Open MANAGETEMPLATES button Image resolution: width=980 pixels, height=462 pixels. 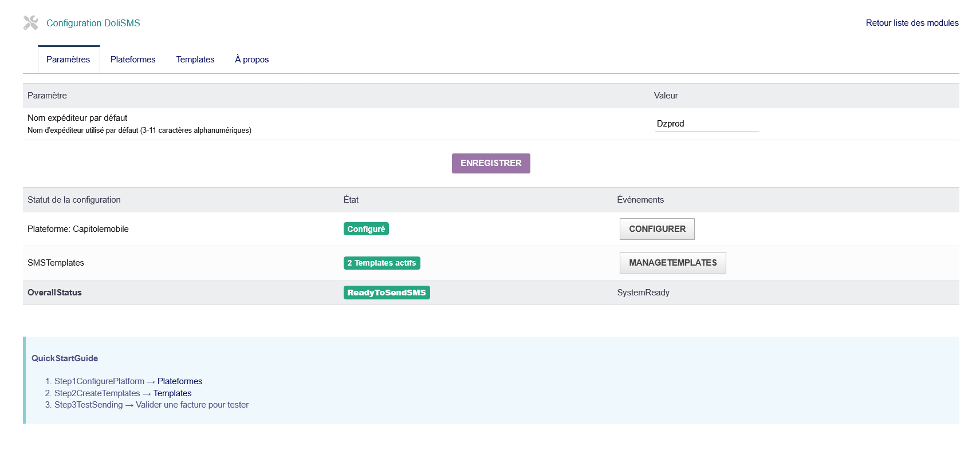(672, 263)
